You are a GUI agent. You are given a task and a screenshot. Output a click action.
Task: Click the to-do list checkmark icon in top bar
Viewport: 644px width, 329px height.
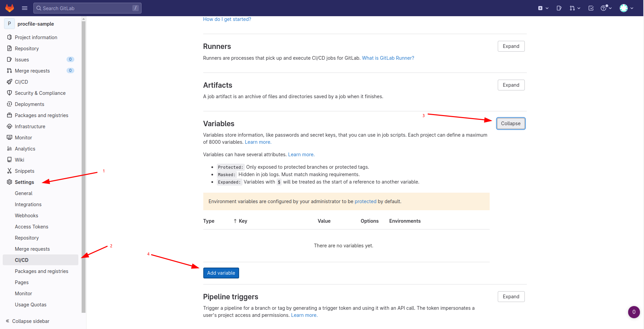[x=591, y=8]
